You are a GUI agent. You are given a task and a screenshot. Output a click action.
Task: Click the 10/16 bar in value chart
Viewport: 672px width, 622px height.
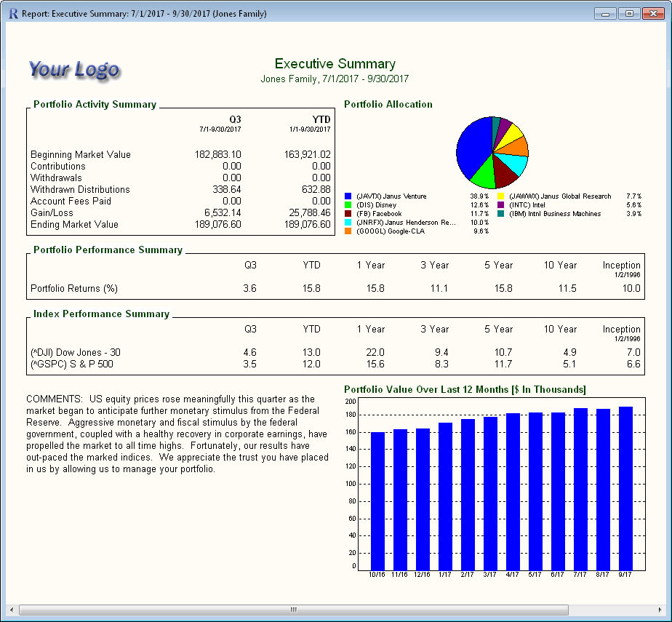[x=377, y=501]
